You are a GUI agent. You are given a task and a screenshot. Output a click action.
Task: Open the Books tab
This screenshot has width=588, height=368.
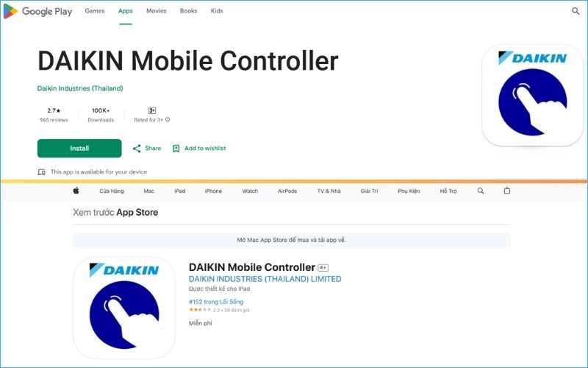coord(188,11)
